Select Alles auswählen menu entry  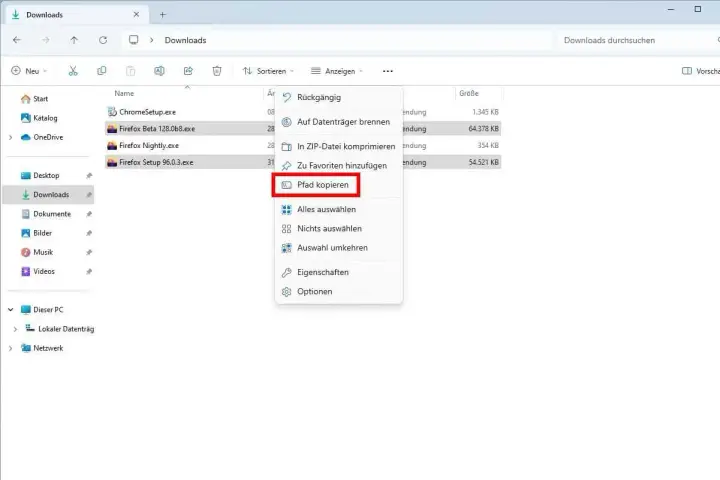[x=338, y=209]
